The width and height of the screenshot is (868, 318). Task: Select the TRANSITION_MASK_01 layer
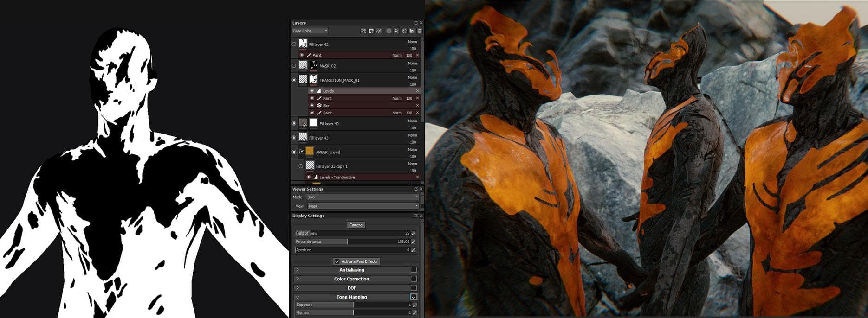pos(339,80)
